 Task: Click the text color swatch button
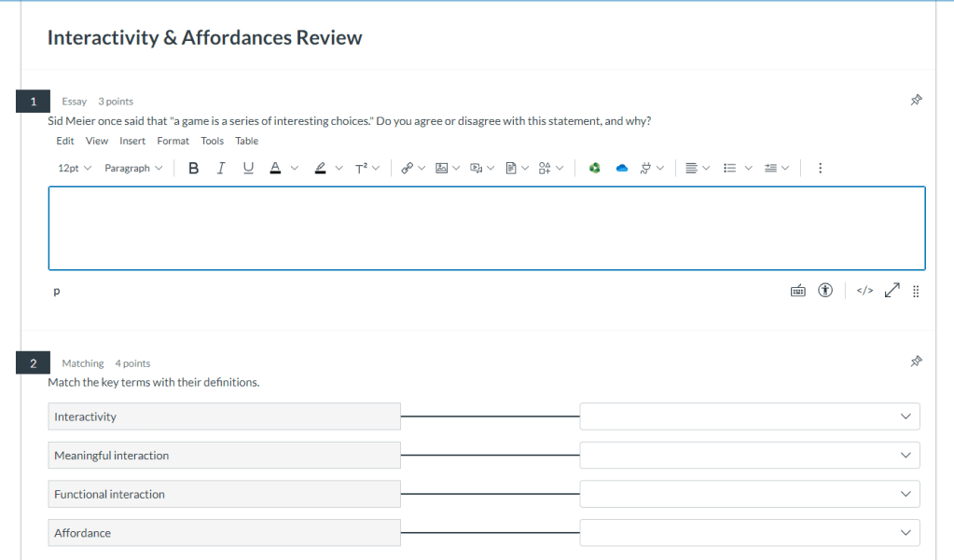(275, 168)
